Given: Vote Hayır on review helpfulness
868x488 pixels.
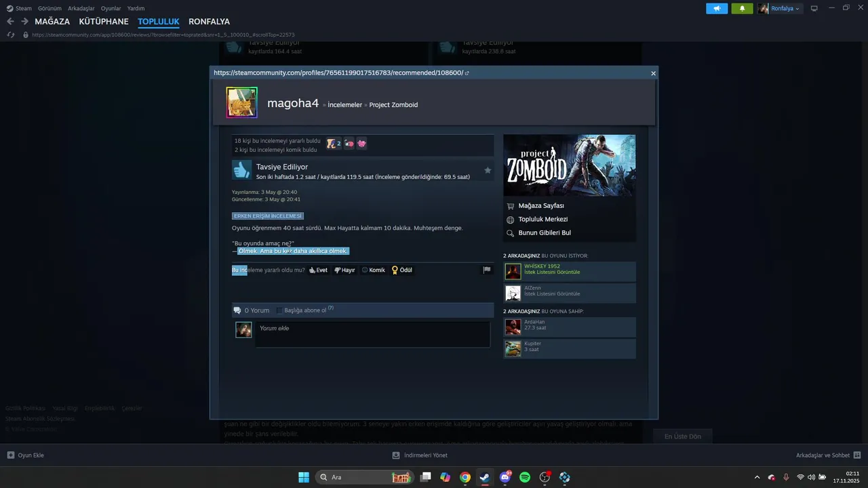Looking at the screenshot, I should tap(344, 270).
